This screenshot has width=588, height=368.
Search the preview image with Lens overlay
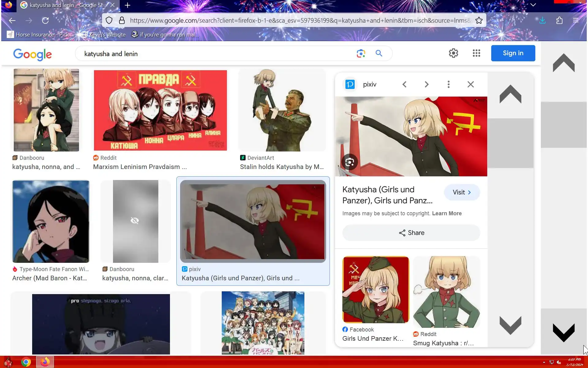point(349,162)
